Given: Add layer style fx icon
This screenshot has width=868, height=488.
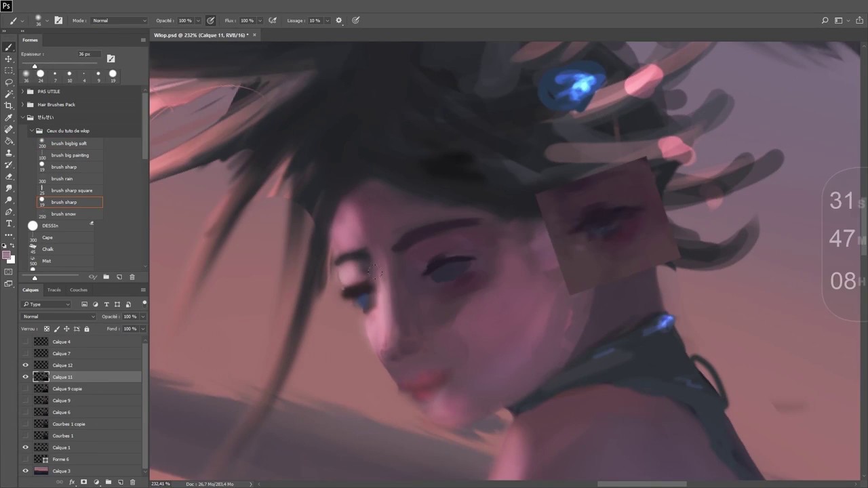Looking at the screenshot, I should 72,482.
